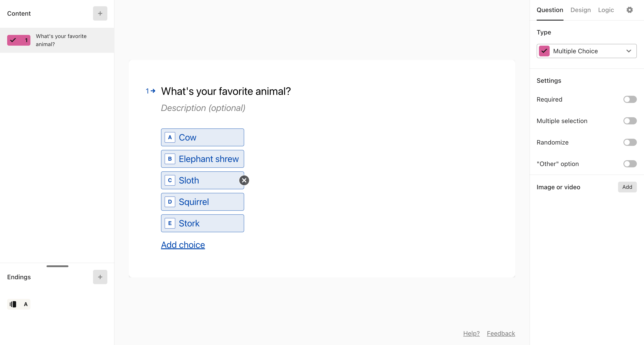Remove the Sloth choice with X icon
This screenshot has height=345, width=644.
244,180
